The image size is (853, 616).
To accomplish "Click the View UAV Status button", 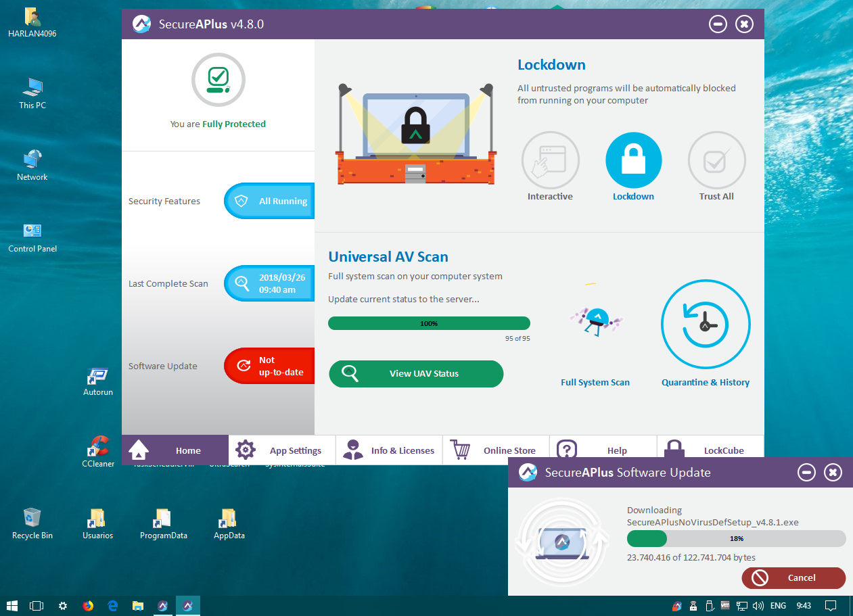I will tap(416, 374).
